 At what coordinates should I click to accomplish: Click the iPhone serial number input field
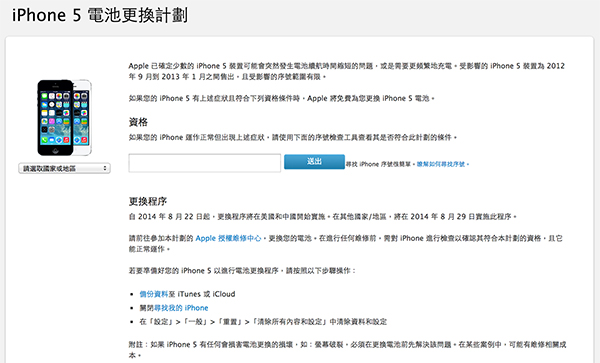205,163
